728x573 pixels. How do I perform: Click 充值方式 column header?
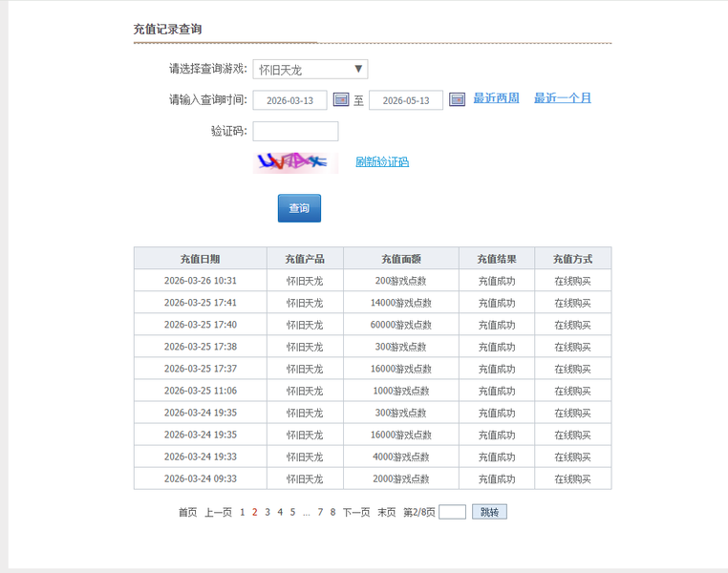point(572,259)
